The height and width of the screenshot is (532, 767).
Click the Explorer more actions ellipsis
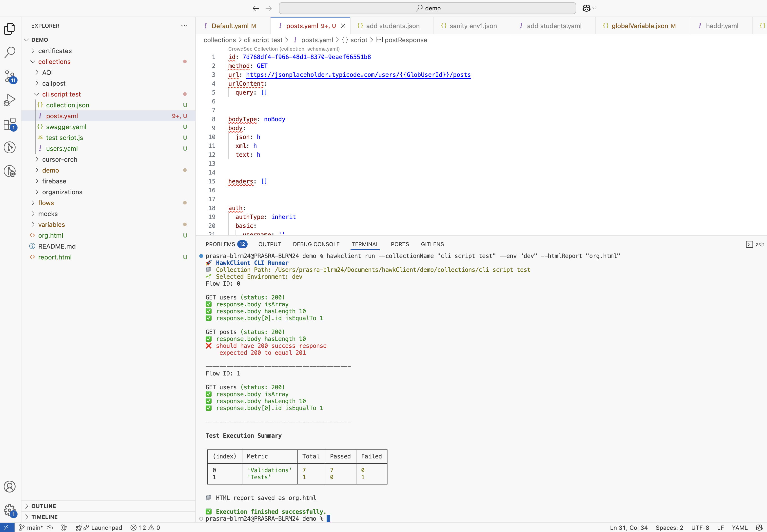tap(184, 26)
